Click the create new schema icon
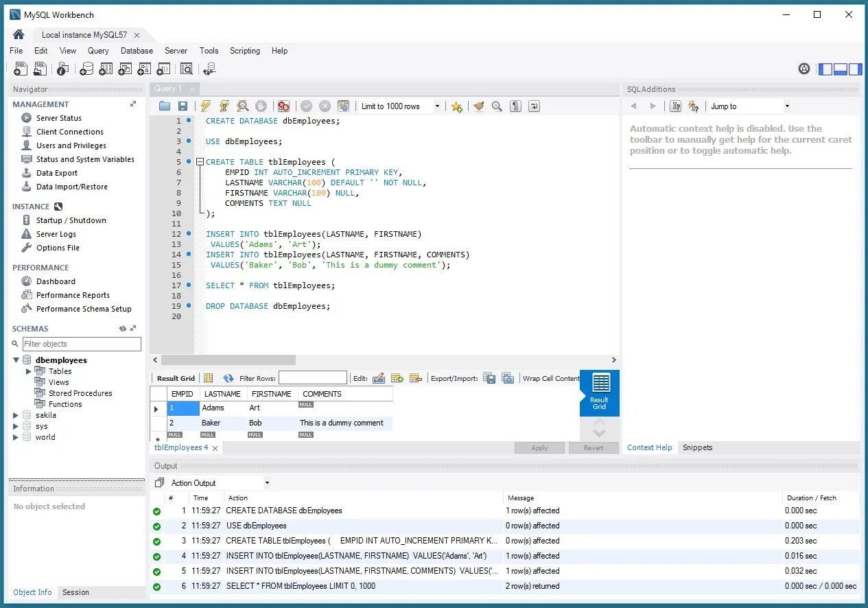The height and width of the screenshot is (608, 868). tap(86, 69)
